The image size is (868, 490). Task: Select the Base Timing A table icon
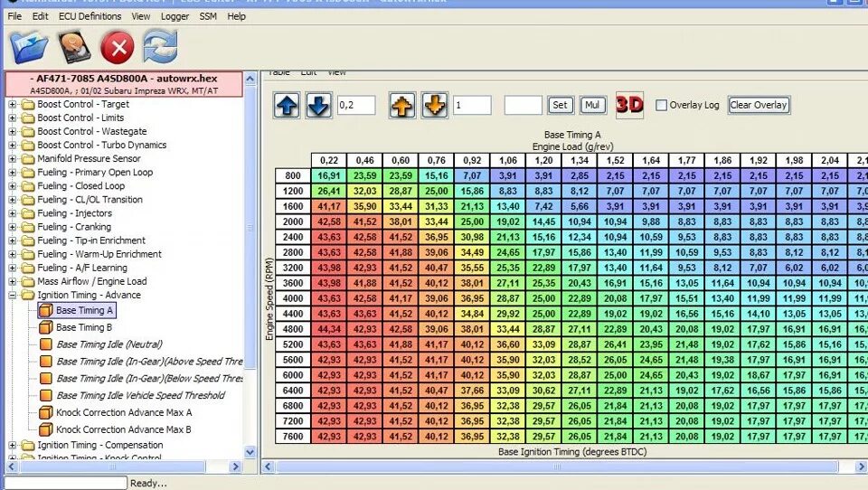[x=46, y=311]
